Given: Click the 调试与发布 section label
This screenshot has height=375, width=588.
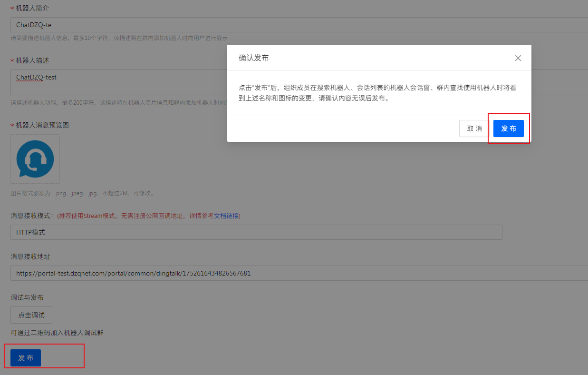Looking at the screenshot, I should click(27, 297).
